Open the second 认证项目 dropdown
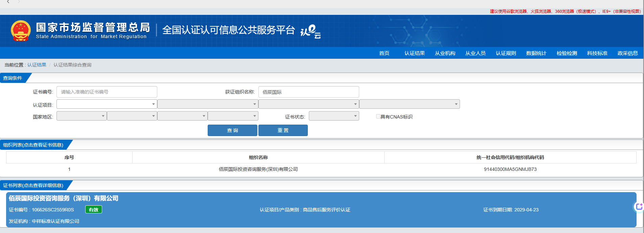 click(x=208, y=104)
